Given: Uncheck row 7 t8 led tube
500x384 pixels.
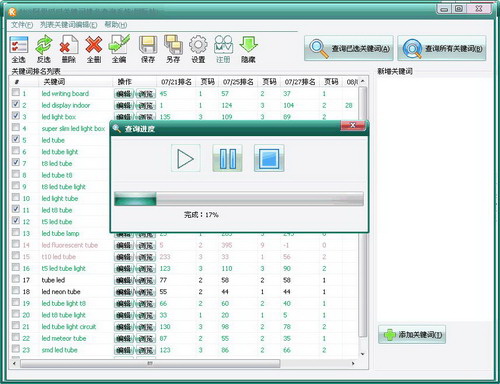Looking at the screenshot, I should (16, 162).
